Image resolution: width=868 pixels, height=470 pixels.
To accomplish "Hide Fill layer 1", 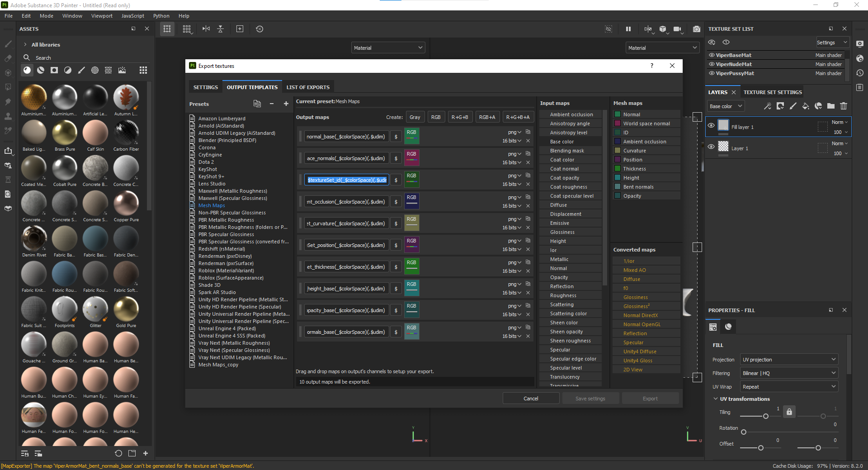I will click(711, 125).
